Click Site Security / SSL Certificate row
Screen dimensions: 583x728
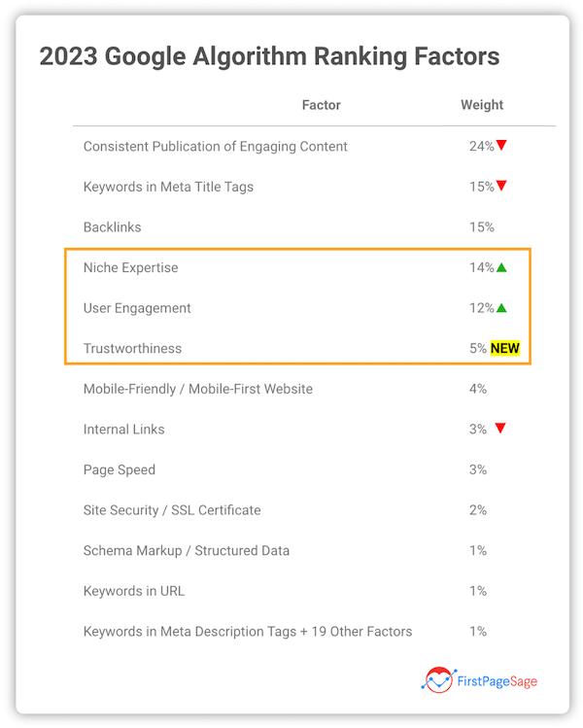[x=172, y=509]
